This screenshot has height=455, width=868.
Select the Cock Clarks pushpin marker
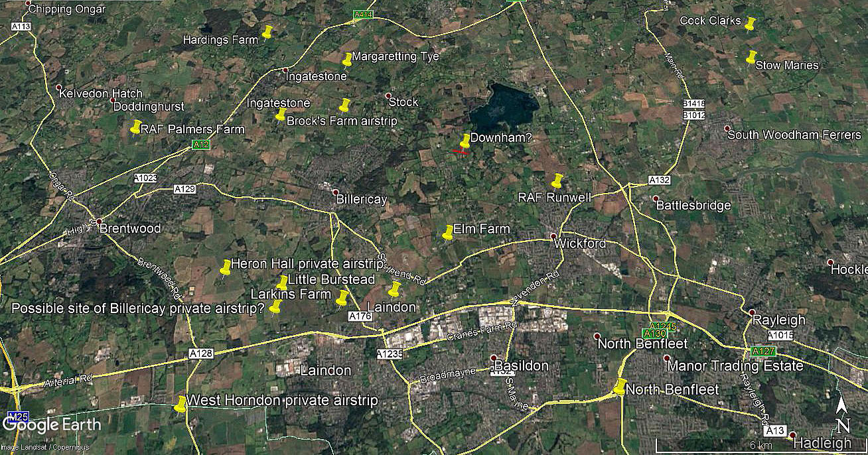749,25
